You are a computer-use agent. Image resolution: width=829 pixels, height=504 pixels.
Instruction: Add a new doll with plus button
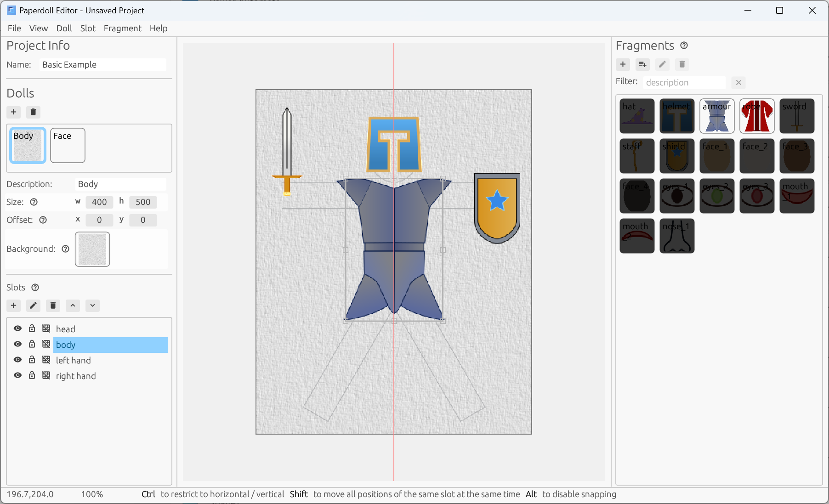pos(14,112)
